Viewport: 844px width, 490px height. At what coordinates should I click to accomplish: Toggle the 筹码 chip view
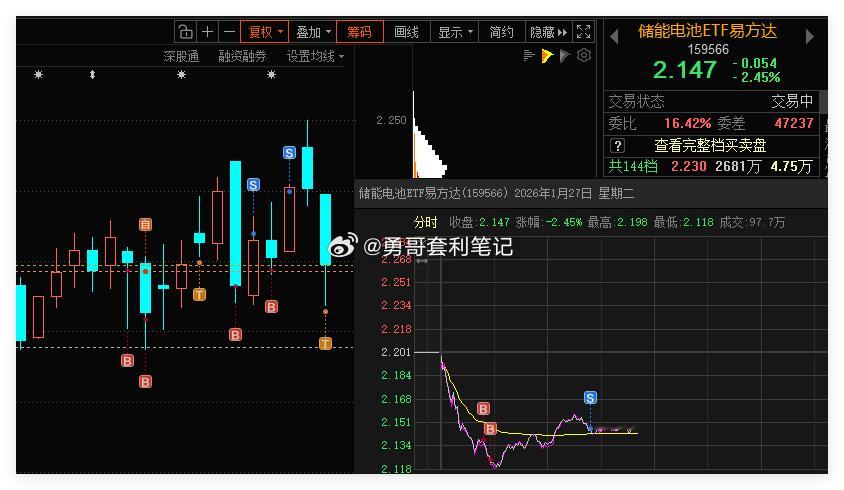(x=360, y=32)
